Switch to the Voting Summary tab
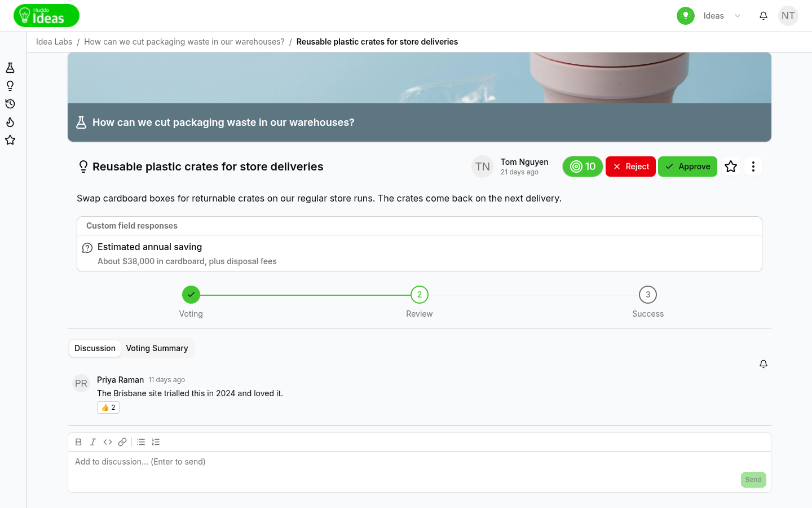The height and width of the screenshot is (508, 812). click(157, 348)
